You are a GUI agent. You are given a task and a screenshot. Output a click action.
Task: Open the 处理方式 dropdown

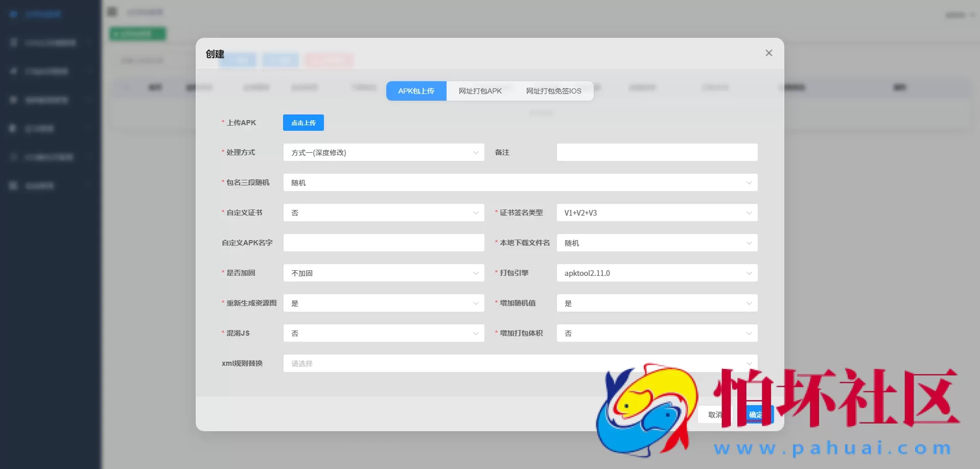point(383,152)
